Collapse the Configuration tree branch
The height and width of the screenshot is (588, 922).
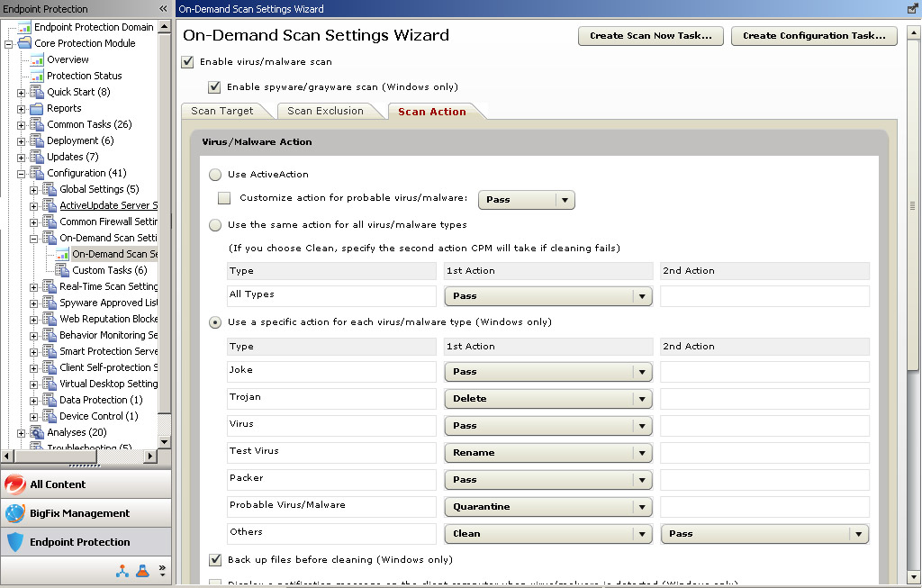coord(22,173)
